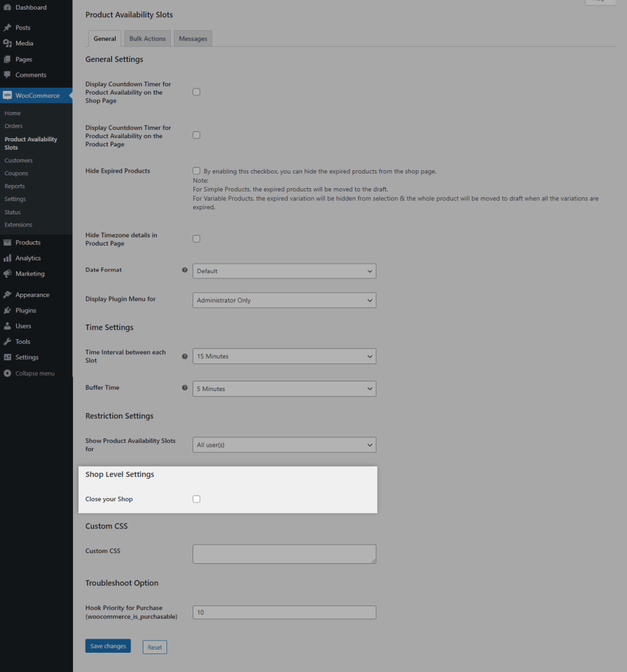Viewport: 627px width, 672px height.
Task: Click the Appearance paintbrush icon
Action: 8,295
